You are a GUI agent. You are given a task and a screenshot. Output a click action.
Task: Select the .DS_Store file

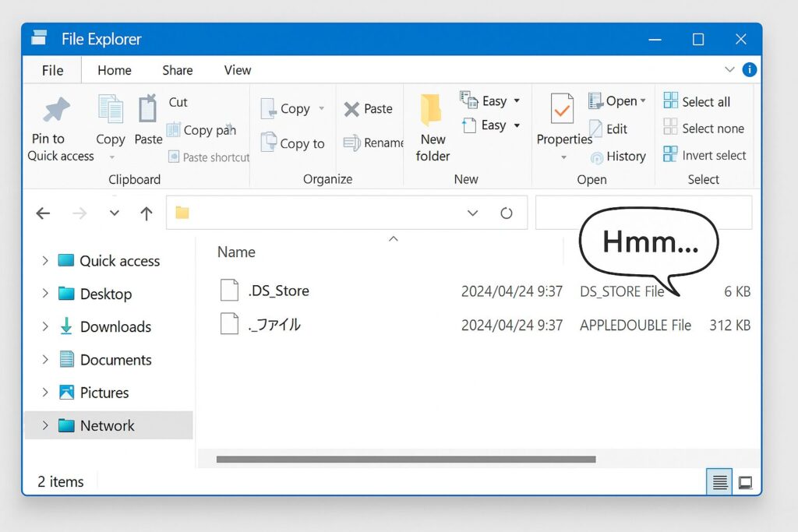278,291
